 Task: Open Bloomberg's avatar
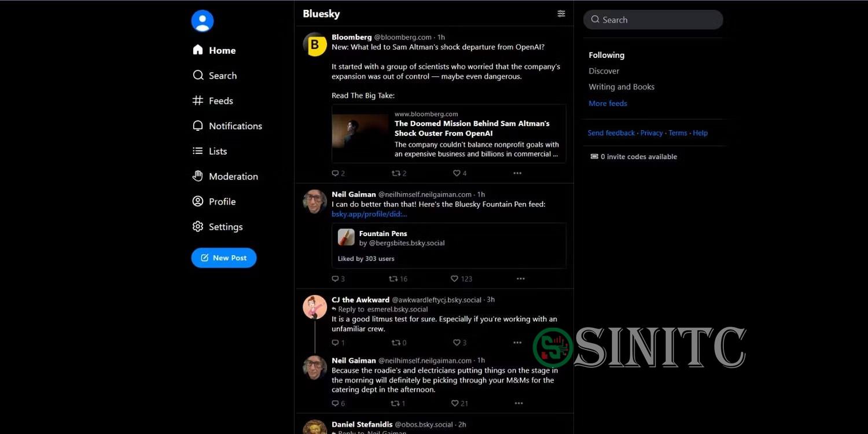tap(315, 44)
